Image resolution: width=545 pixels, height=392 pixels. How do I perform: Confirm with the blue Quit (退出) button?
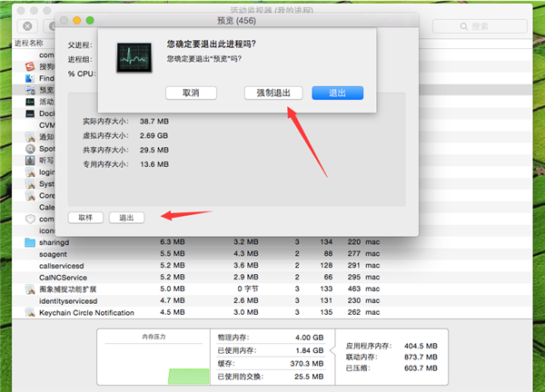(x=337, y=93)
